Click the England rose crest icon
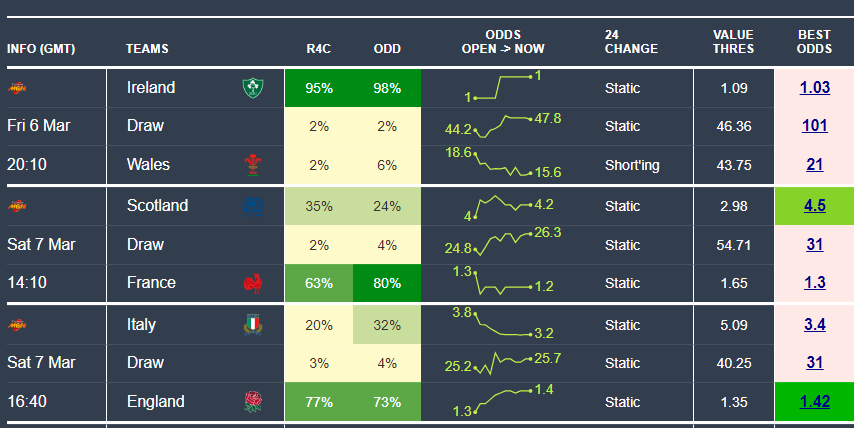The image size is (854, 428). (x=250, y=402)
